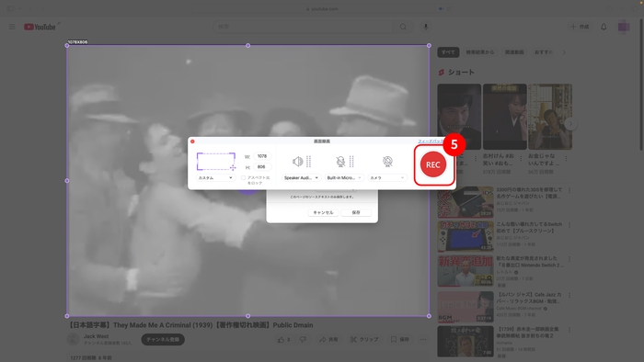Start recording with the red REC button

pyautogui.click(x=433, y=164)
